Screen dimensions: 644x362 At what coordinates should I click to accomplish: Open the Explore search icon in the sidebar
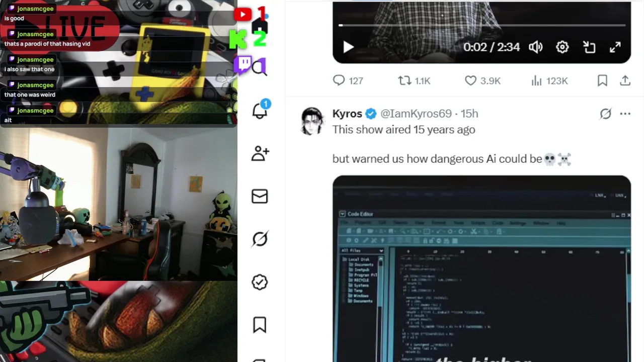click(260, 67)
